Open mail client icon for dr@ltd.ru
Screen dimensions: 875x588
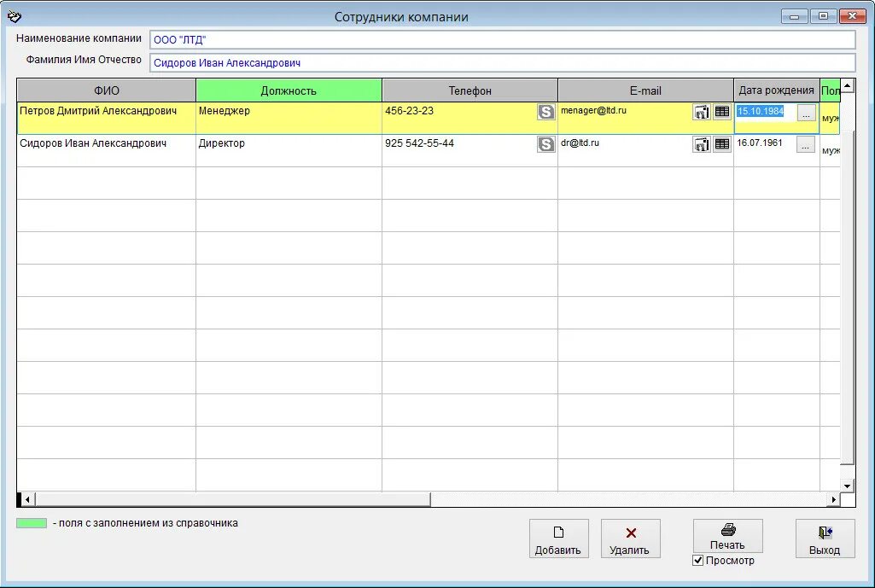[x=702, y=144]
